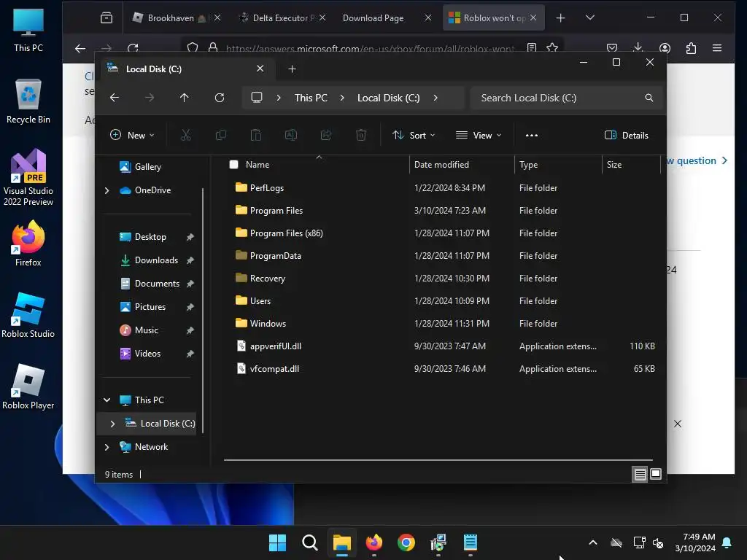Select the Firefox desktop shortcut
Screen dimensions: 747x560
(x=28, y=244)
